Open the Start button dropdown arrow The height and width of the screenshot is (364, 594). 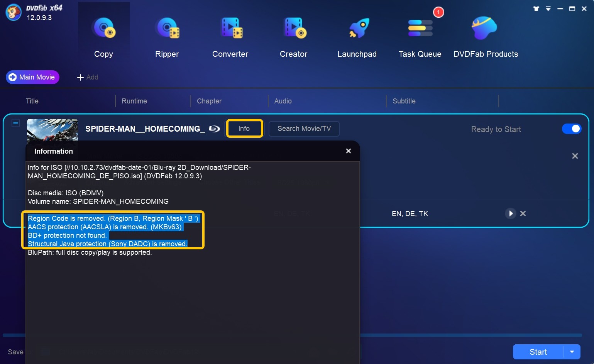point(572,352)
